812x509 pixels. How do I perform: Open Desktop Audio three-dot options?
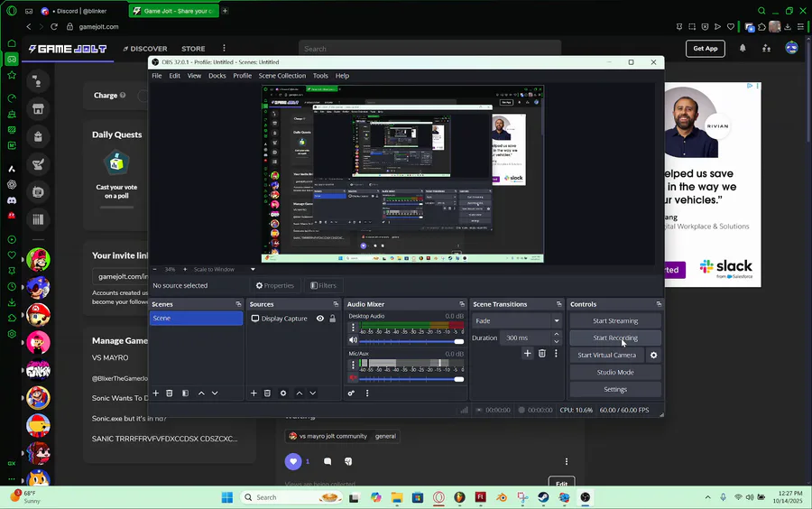point(353,328)
